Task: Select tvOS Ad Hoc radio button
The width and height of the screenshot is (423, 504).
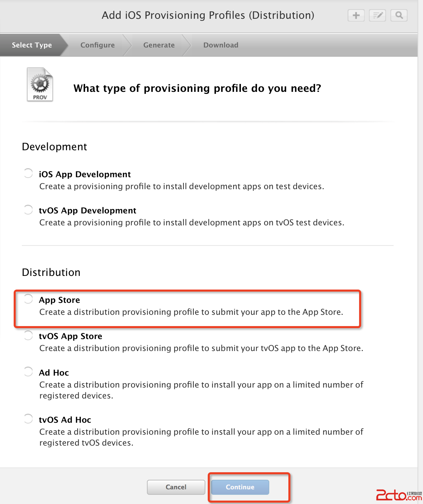Action: (x=28, y=419)
